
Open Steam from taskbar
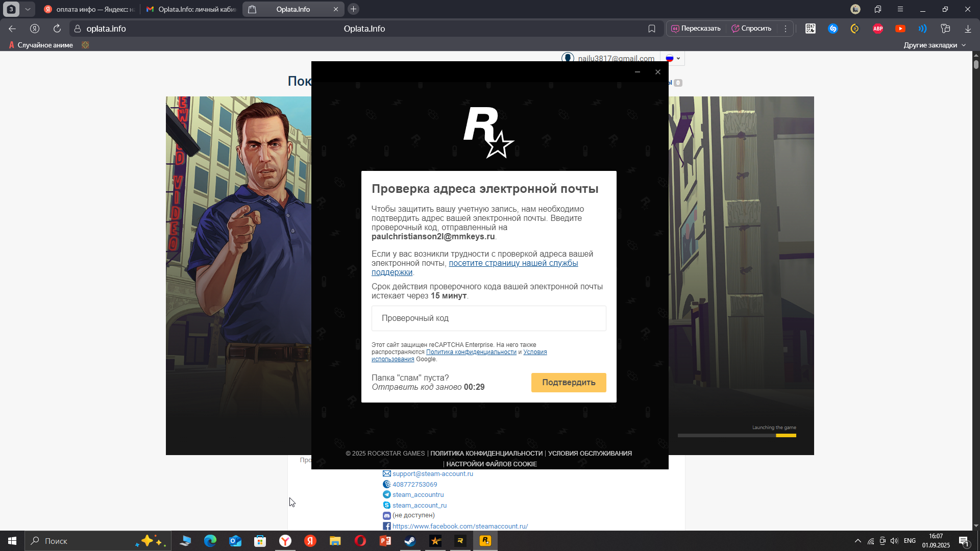410,541
